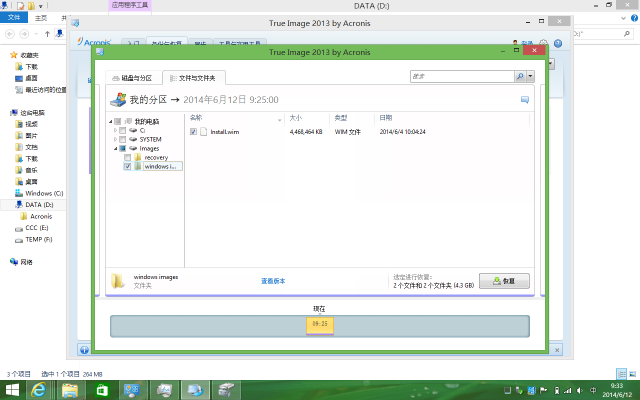Click the search magnifier icon in Acronis
Screen dimensions: 640x400
point(520,76)
